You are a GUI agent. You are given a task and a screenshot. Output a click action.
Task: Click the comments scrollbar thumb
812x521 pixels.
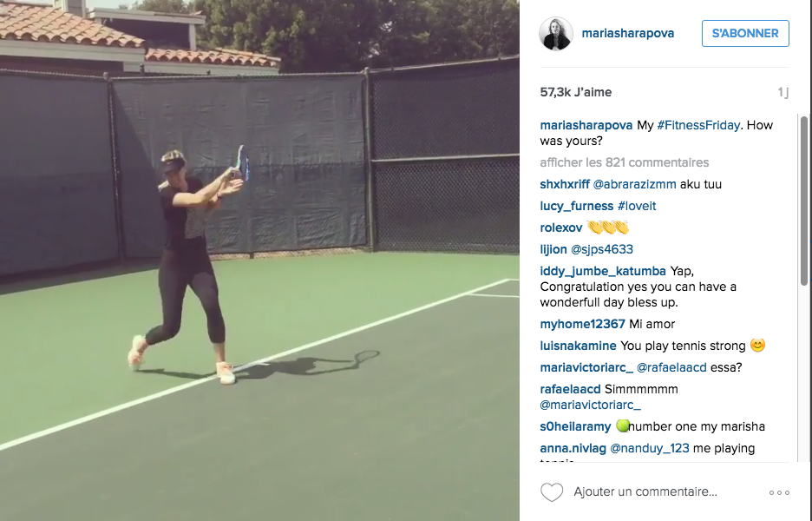click(x=803, y=201)
